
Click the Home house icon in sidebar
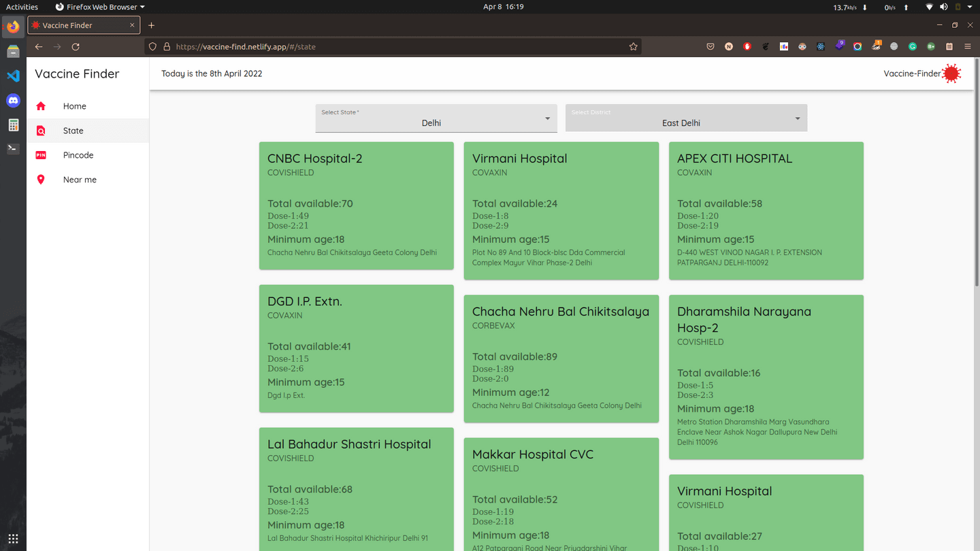[41, 106]
